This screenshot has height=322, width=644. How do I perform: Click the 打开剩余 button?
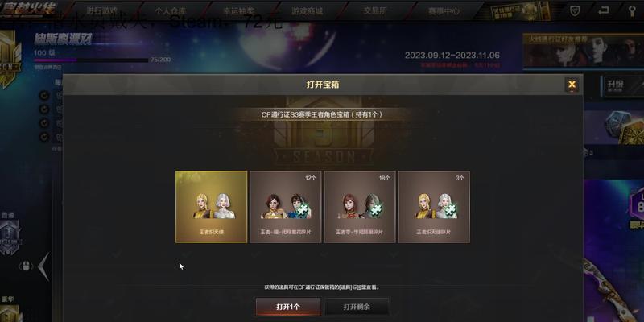tap(357, 307)
